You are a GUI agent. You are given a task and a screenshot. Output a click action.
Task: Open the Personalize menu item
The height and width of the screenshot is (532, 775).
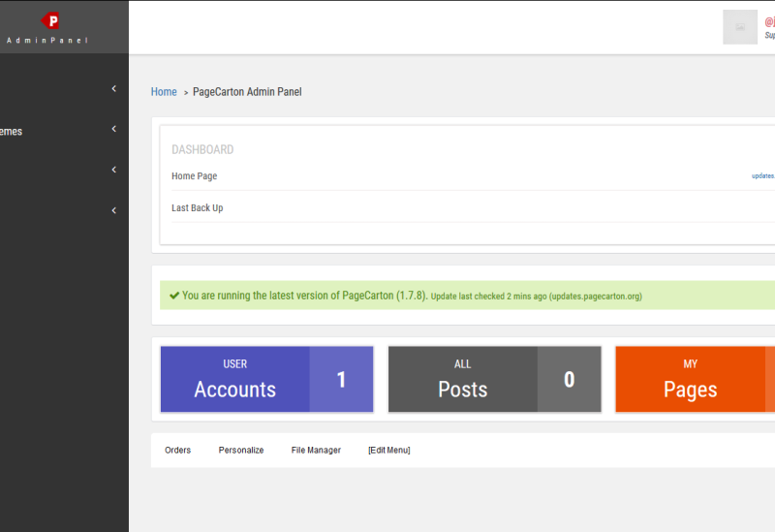pos(241,450)
